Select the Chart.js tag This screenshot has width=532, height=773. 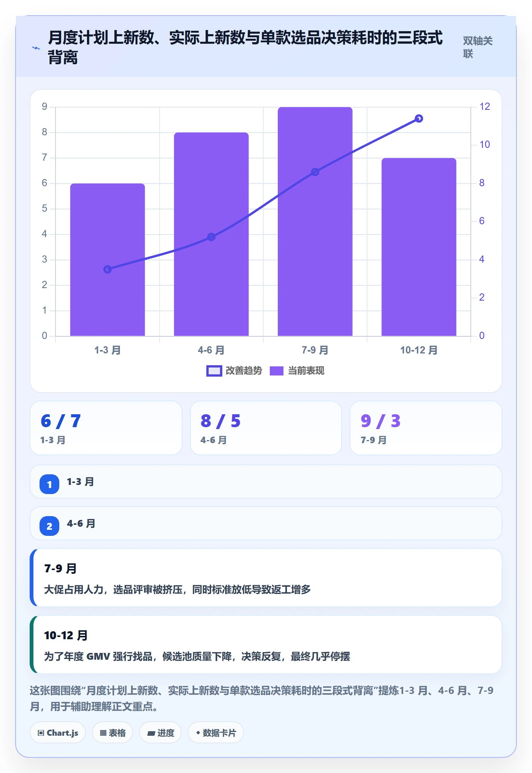tap(58, 733)
